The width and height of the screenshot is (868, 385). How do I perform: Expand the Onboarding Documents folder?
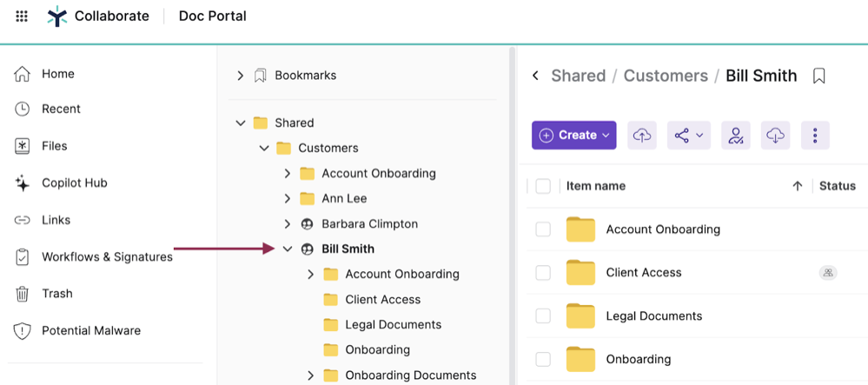pyautogui.click(x=310, y=375)
